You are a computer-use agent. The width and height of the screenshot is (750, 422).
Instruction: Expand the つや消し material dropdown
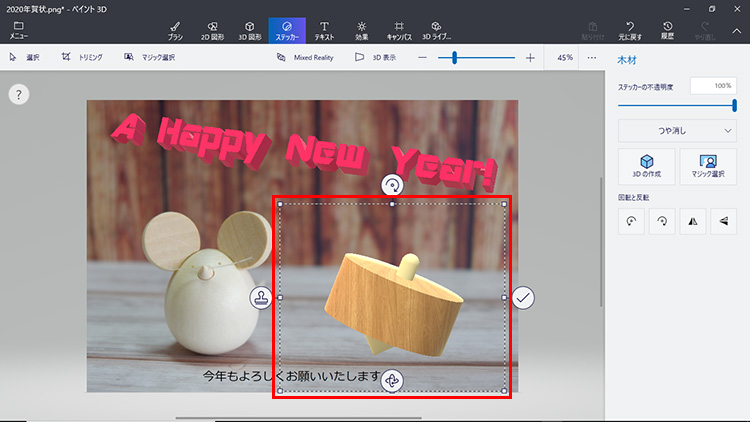(x=677, y=130)
